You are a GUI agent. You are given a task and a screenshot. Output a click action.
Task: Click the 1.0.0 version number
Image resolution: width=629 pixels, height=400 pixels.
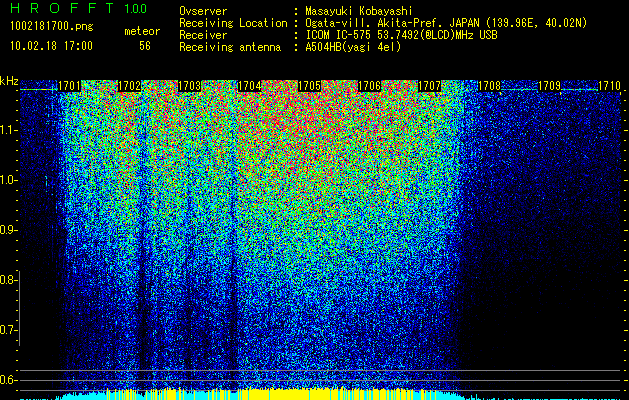click(x=136, y=9)
